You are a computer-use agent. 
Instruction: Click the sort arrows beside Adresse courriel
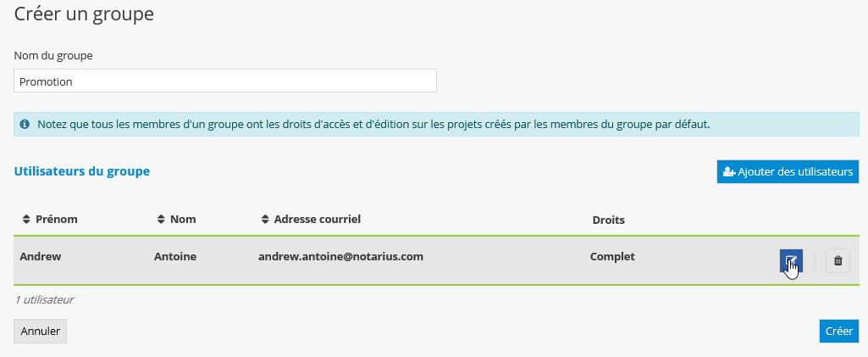(265, 220)
